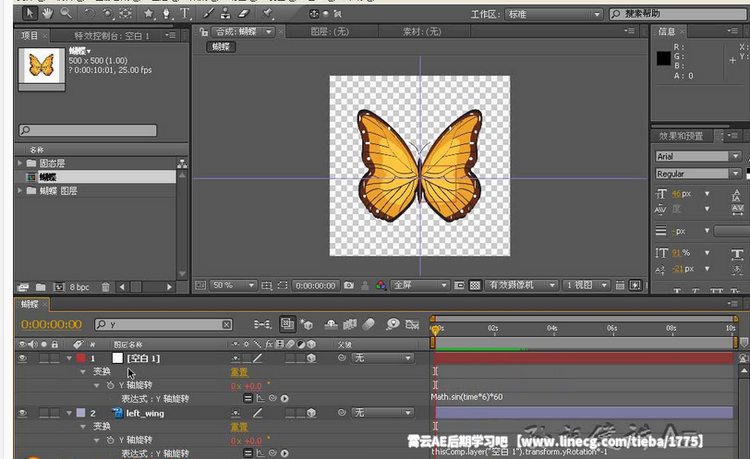Image resolution: width=750 pixels, height=459 pixels.
Task: Toggle transparency grid in viewer
Action: [x=474, y=285]
